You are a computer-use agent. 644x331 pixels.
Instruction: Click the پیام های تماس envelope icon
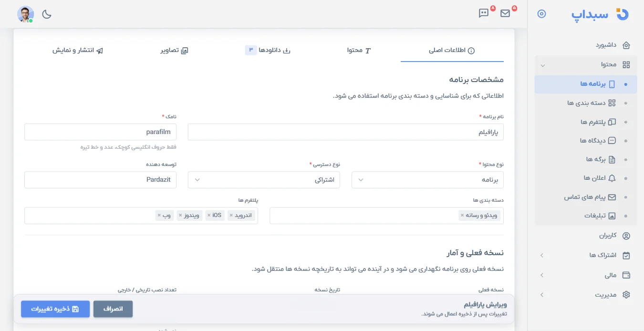[612, 197]
